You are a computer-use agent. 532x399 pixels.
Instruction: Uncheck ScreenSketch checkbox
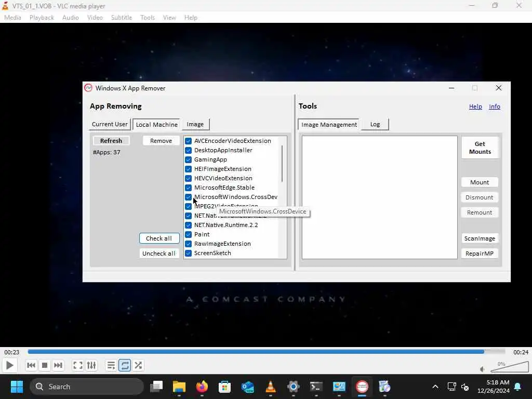(188, 253)
